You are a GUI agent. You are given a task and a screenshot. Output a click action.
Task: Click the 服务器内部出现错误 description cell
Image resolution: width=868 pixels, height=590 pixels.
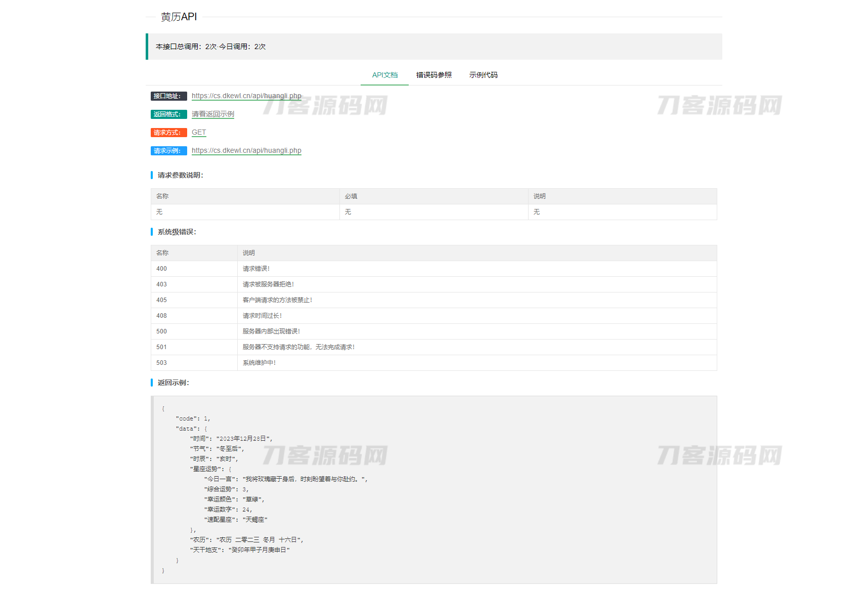point(271,331)
